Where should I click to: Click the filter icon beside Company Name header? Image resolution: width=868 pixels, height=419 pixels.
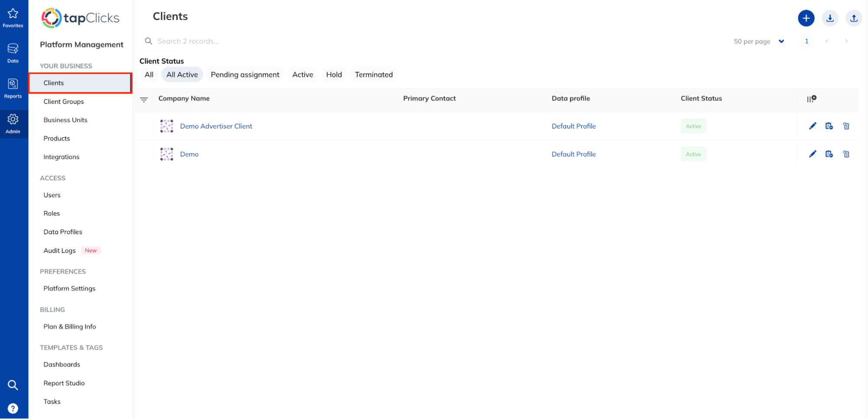(144, 99)
